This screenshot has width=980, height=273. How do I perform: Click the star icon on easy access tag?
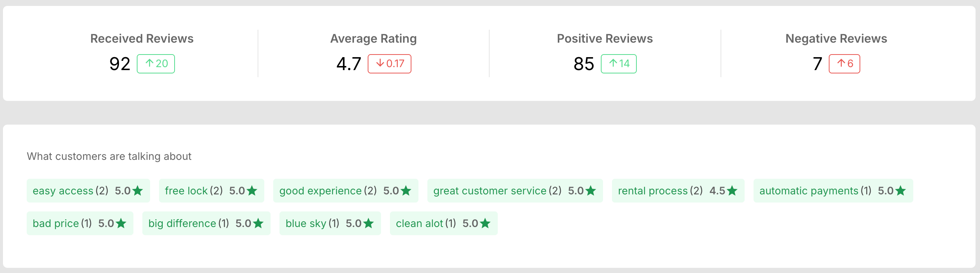tap(138, 190)
